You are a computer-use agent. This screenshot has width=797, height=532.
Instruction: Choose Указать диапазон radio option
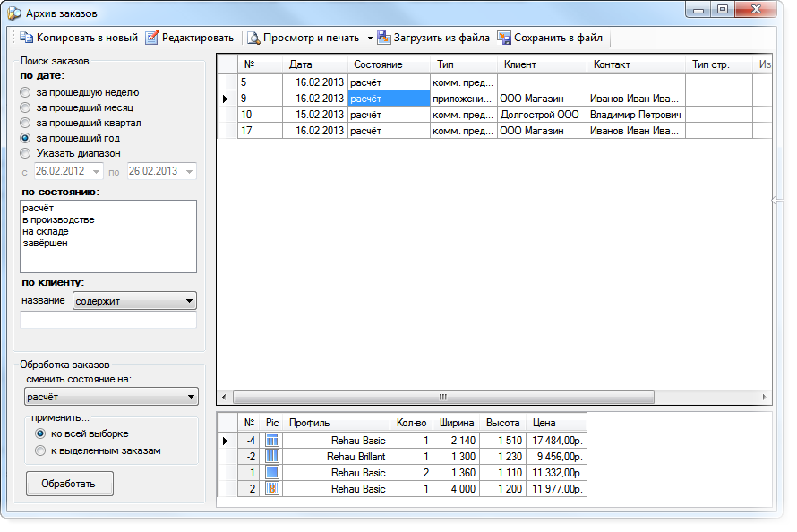coord(25,153)
